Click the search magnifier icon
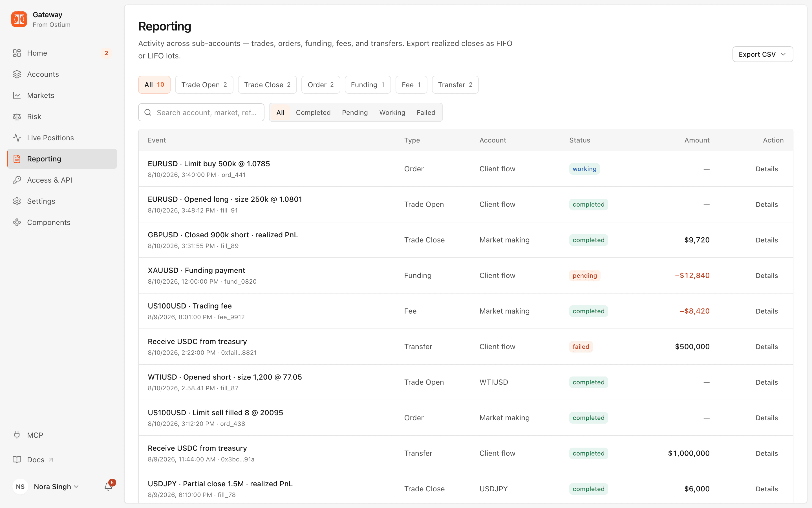Viewport: 812px width, 508px height. [148, 113]
